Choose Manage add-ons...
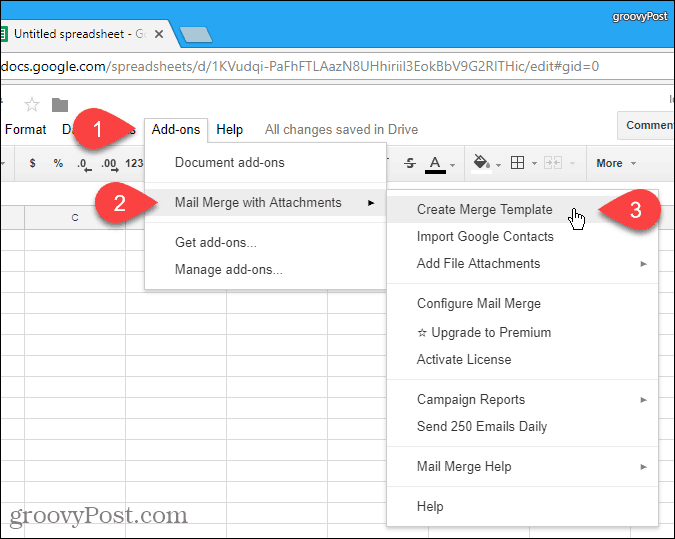 click(266, 270)
